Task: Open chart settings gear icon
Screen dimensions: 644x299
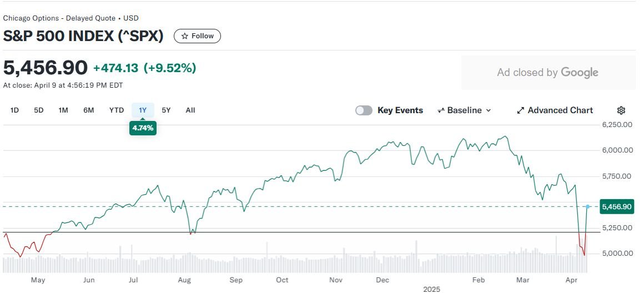Action: (621, 110)
